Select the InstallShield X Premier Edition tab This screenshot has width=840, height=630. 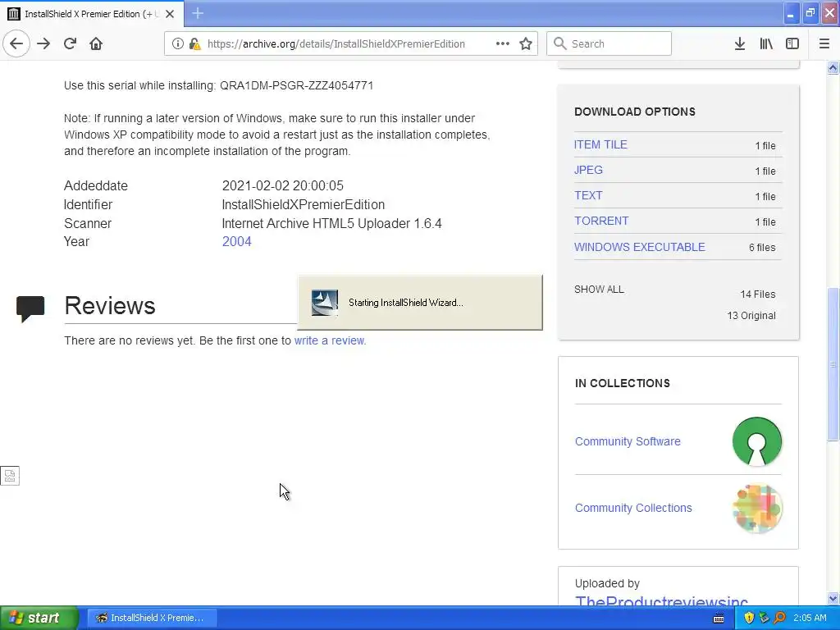(x=92, y=14)
